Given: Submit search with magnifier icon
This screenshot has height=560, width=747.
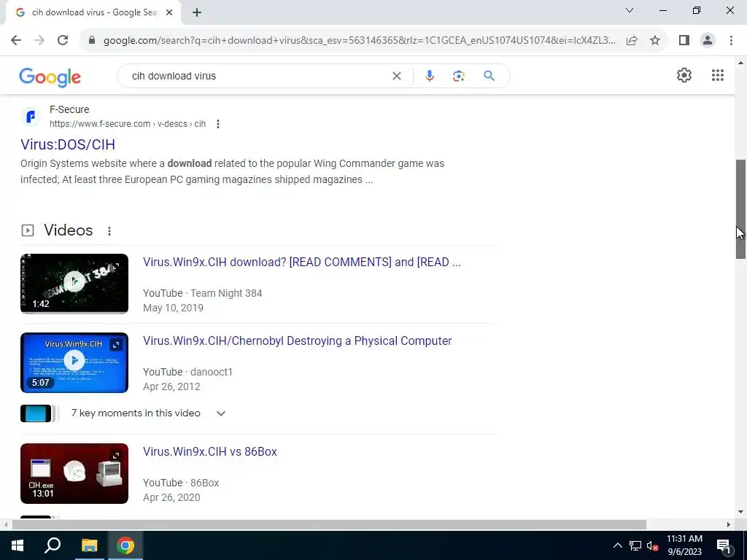Looking at the screenshot, I should click(x=489, y=76).
